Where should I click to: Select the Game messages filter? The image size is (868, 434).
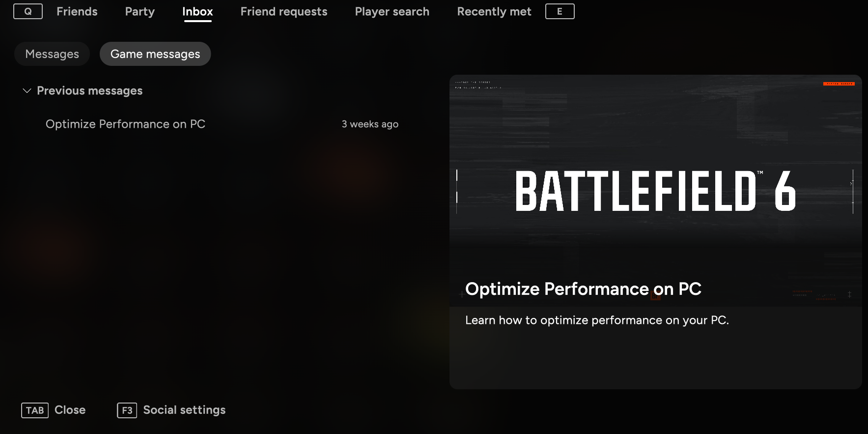click(x=155, y=54)
